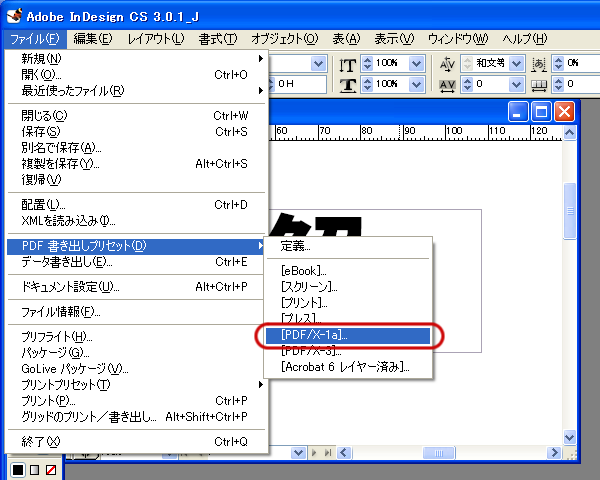Open the 編集(E) menu
This screenshot has height=480, width=600.
point(93,39)
